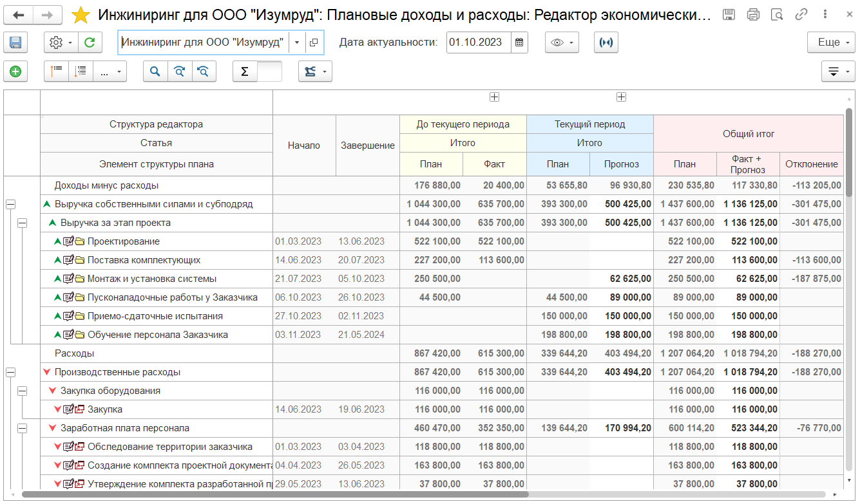Collapse the Выручка собственными силами и субподряд row

pos(10,204)
